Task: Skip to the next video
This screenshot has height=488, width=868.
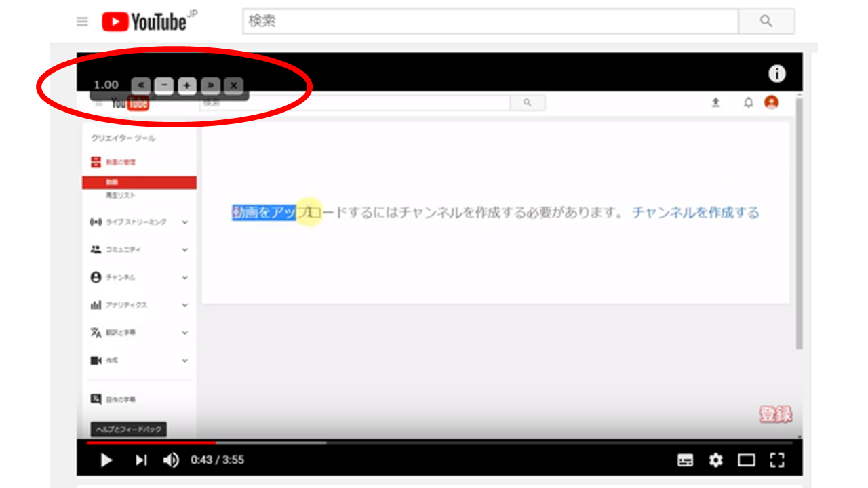Action: tap(140, 460)
